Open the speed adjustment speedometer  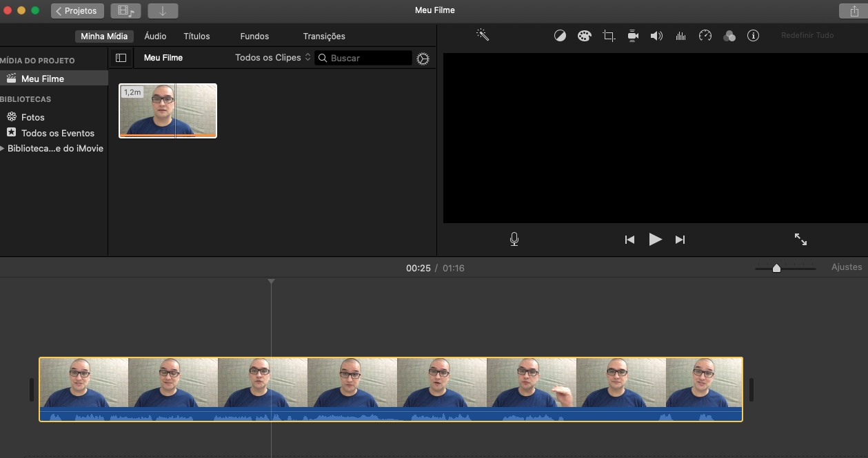click(x=705, y=36)
